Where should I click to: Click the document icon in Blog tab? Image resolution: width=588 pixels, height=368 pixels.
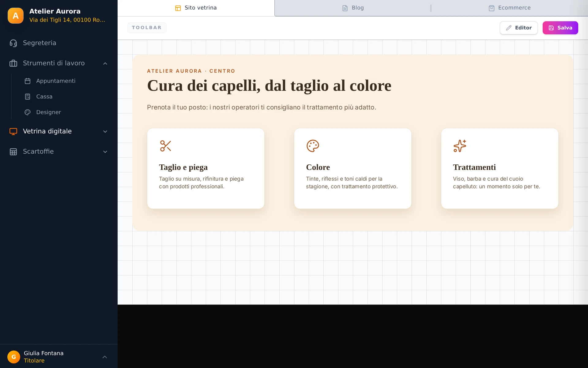point(345,8)
